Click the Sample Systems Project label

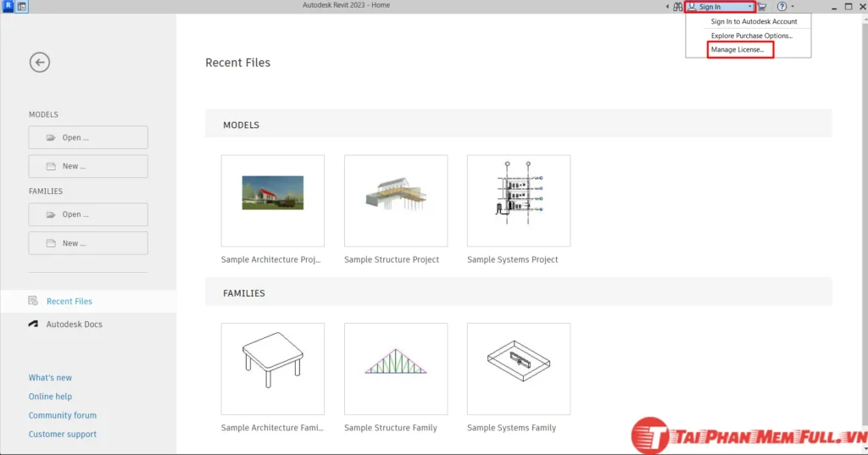[513, 259]
